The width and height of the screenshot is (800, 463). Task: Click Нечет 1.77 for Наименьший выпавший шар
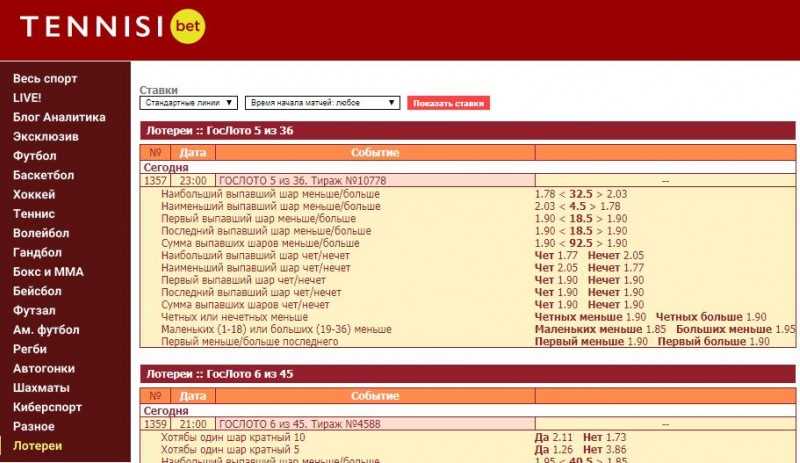(616, 267)
